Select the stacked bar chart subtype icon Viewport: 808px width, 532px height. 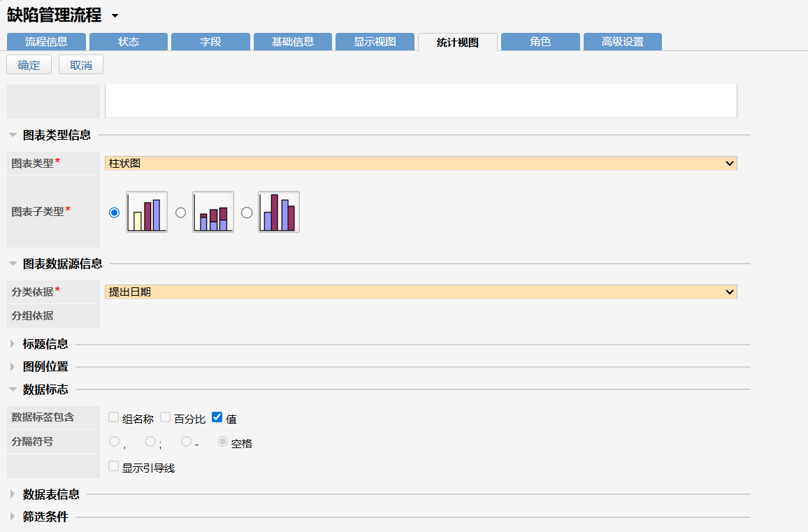(x=212, y=212)
